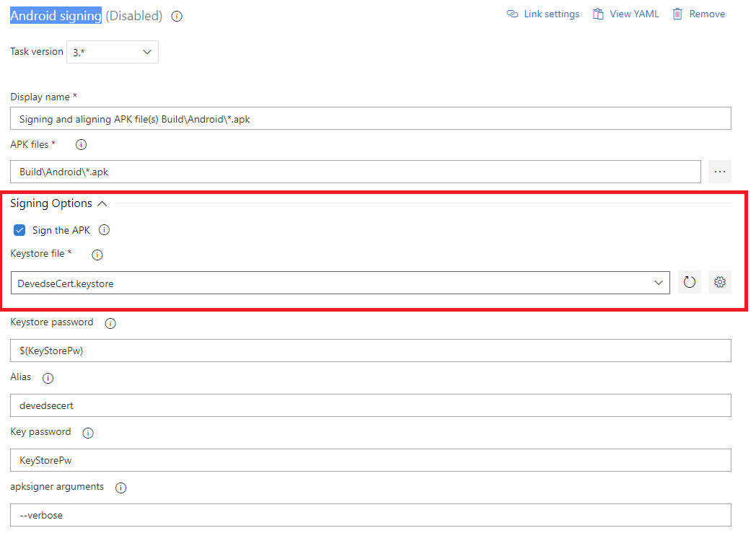The image size is (756, 533).
Task: Uncheck the Sign the APK checkbox
Action: click(19, 229)
